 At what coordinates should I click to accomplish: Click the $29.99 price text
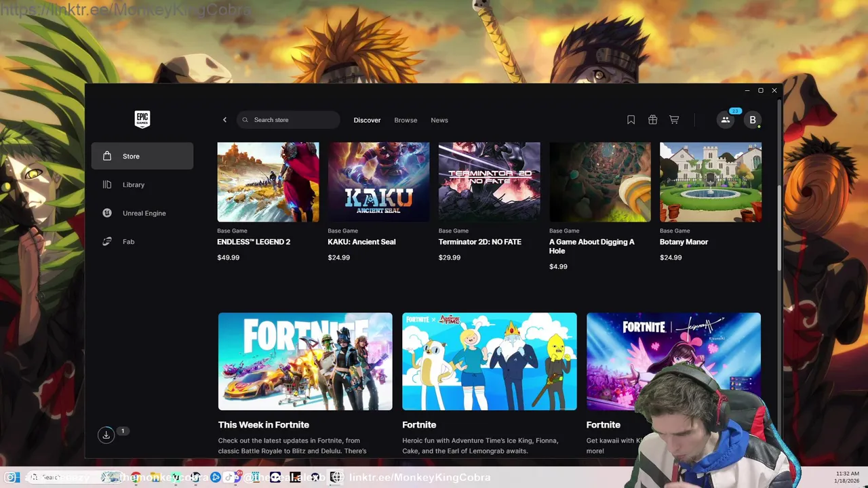[450, 258]
